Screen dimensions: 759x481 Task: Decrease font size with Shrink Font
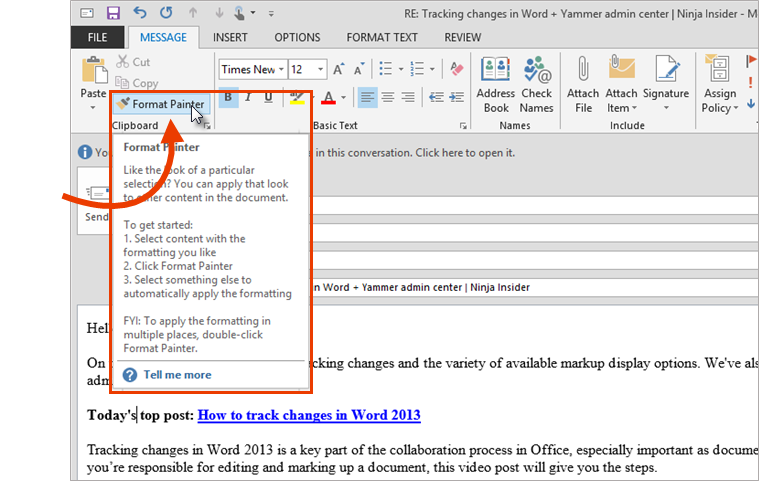(x=359, y=69)
